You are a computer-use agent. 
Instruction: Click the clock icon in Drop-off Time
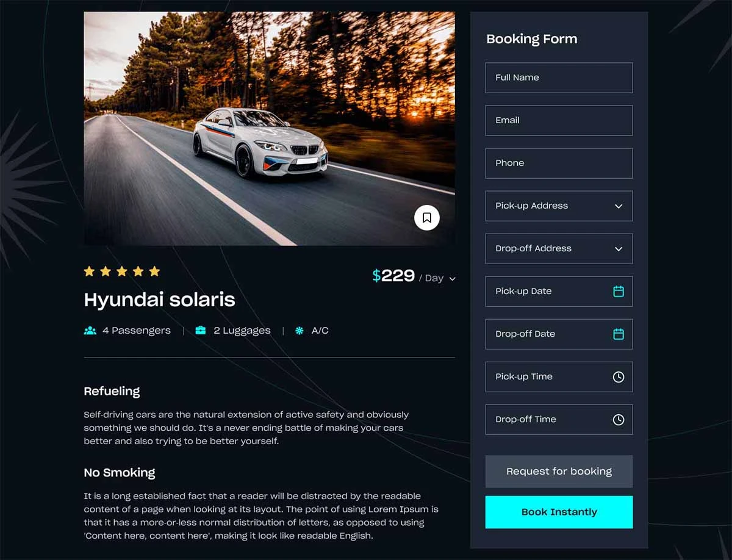619,420
